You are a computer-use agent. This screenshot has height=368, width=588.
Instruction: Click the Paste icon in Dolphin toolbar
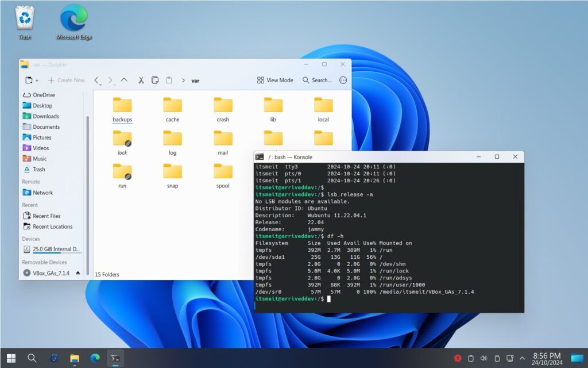(x=169, y=80)
